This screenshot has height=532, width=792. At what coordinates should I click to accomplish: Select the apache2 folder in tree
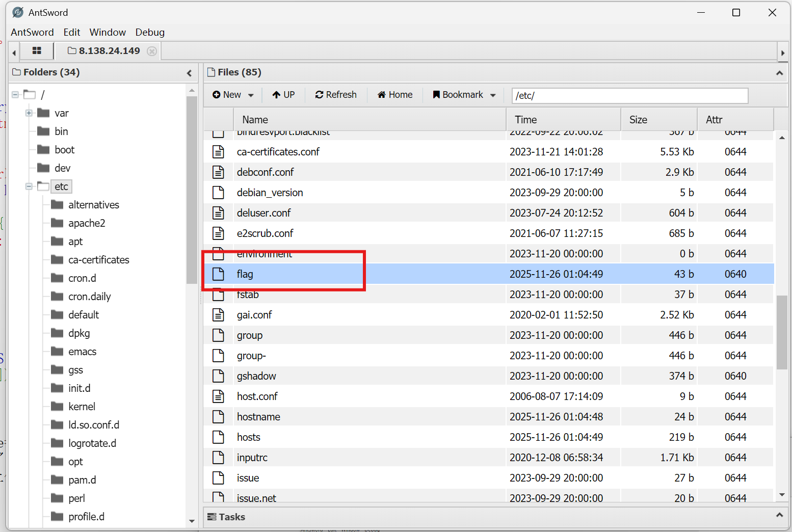[x=87, y=223]
